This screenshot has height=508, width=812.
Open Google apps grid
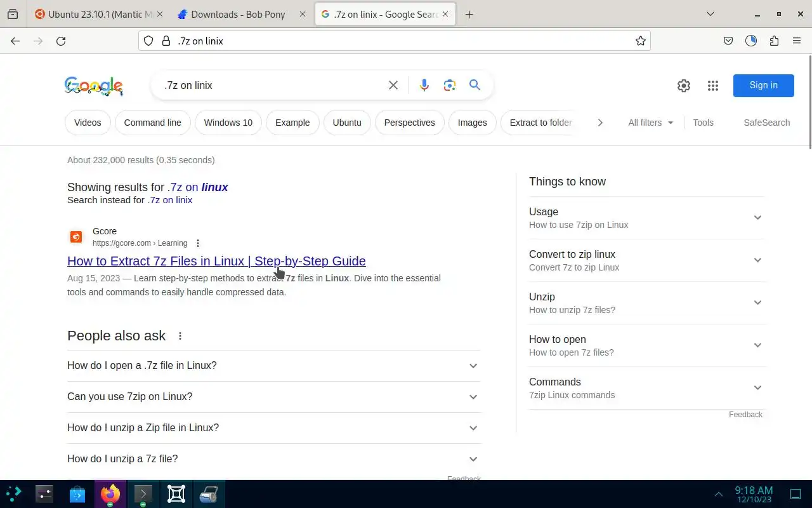(x=712, y=86)
